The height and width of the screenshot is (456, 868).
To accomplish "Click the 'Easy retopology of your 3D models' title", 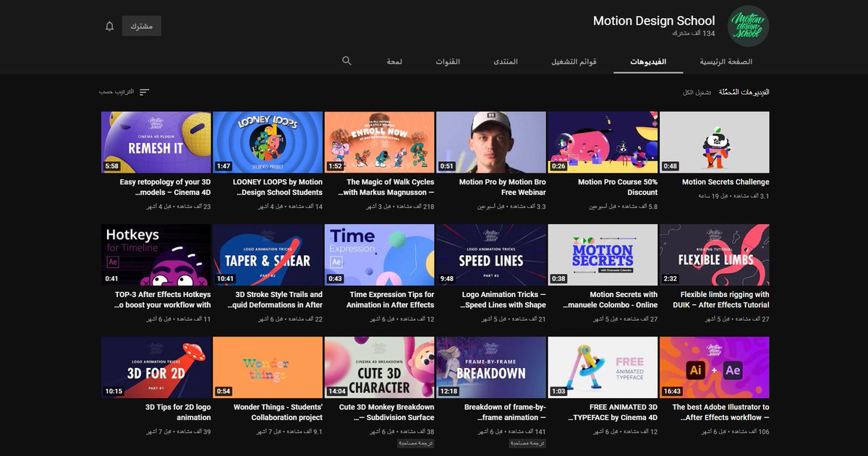I will tap(165, 187).
